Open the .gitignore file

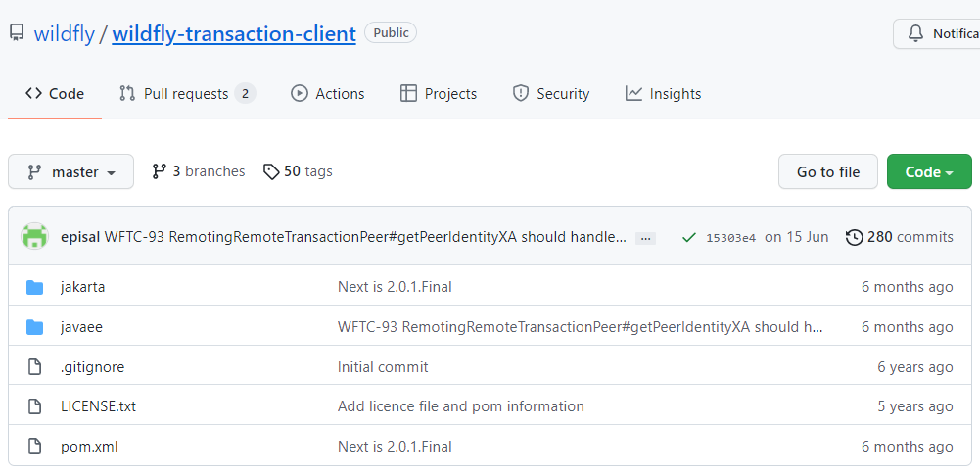[x=92, y=367]
